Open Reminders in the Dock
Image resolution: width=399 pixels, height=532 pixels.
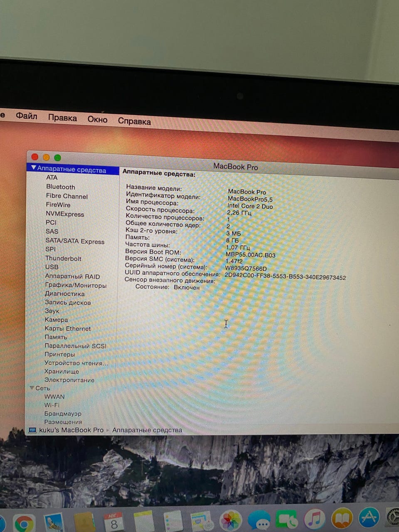173,521
